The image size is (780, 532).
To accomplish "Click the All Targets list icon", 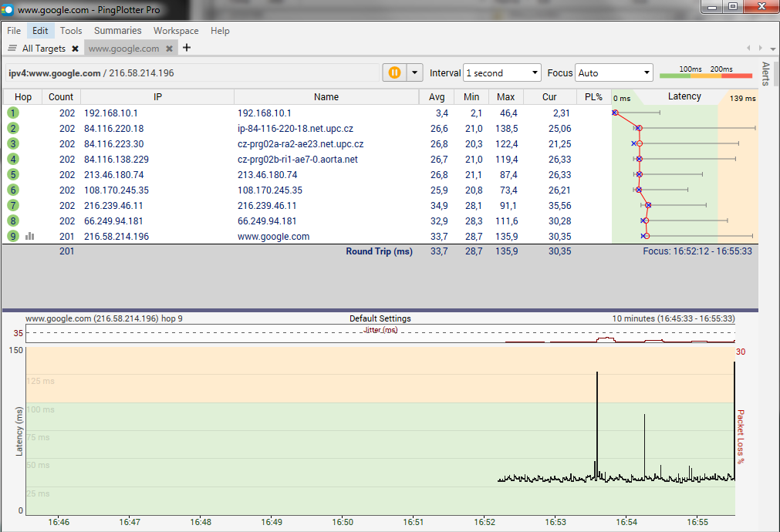I will 12,49.
